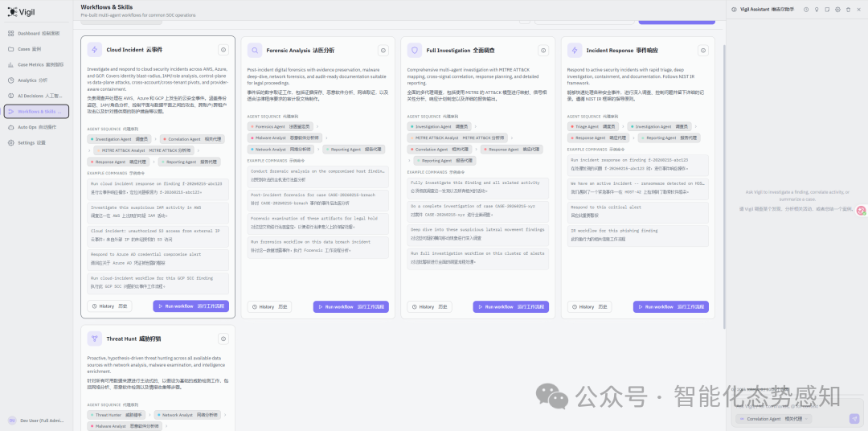
Task: Open the info icon on the Incident Response card
Action: click(703, 51)
